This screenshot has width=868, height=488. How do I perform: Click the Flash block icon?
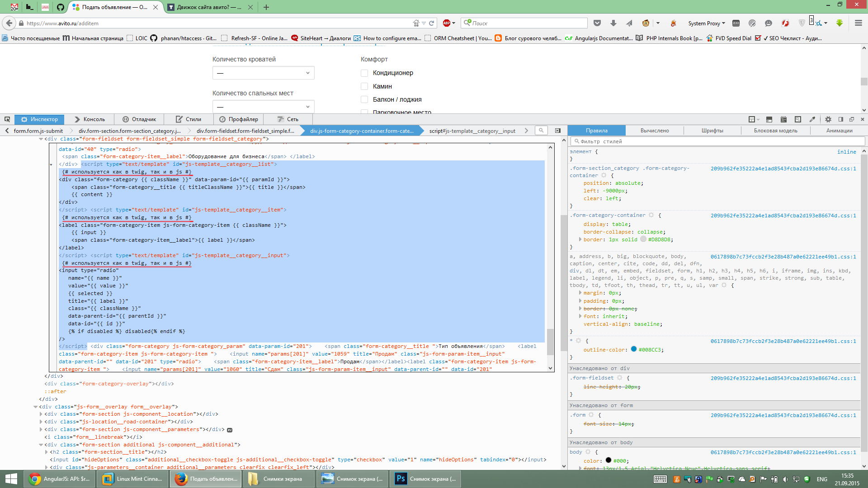[x=785, y=23]
